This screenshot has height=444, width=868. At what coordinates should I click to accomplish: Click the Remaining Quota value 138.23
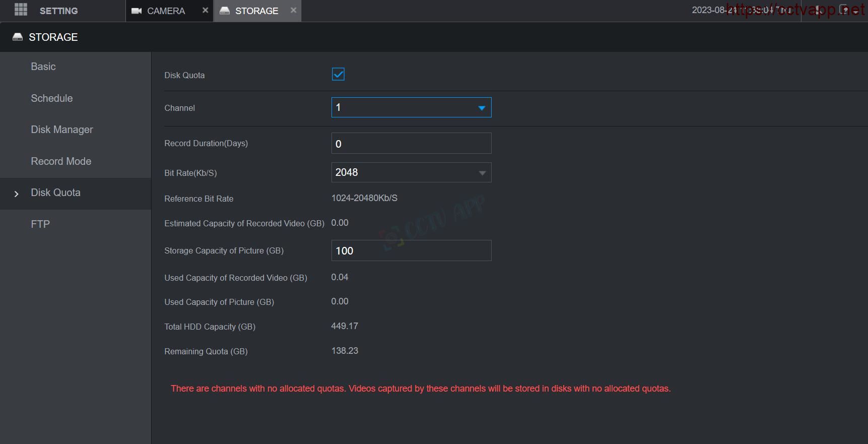coord(345,351)
